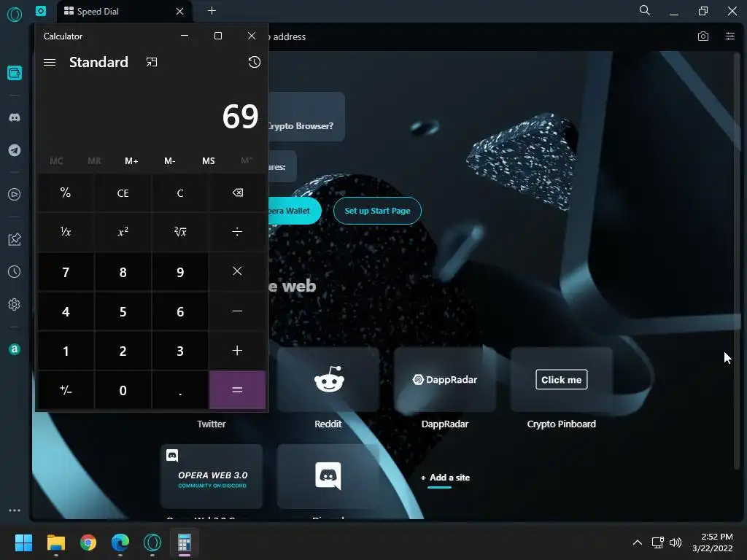Image resolution: width=747 pixels, height=560 pixels.
Task: Click the volume speaker tray icon
Action: (x=676, y=542)
